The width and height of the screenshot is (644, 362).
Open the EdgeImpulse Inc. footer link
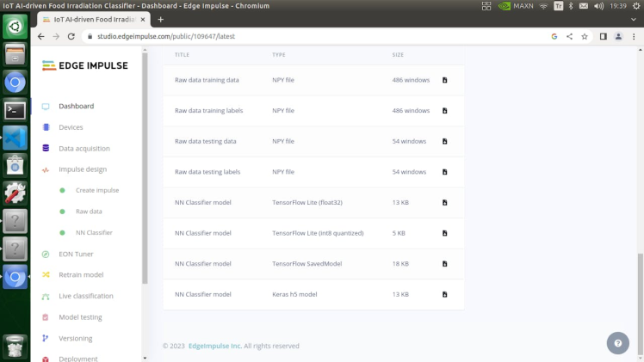(x=215, y=346)
